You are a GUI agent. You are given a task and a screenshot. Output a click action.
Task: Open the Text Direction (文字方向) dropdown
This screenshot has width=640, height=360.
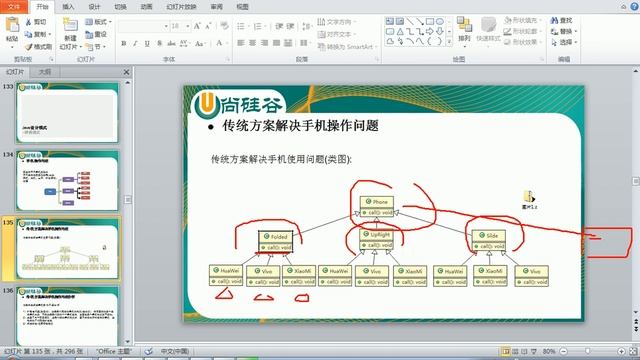[337, 22]
